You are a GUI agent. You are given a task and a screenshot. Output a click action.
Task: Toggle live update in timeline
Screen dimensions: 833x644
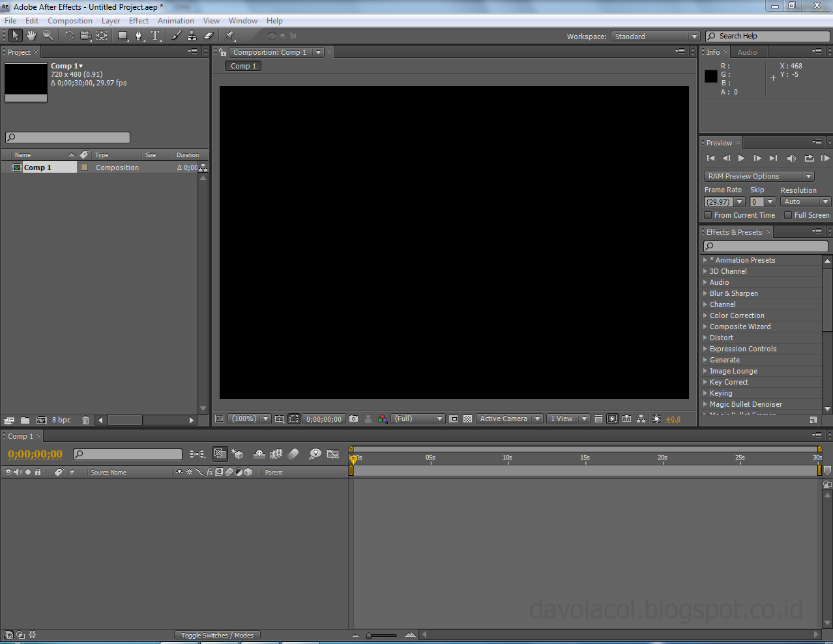coord(220,454)
